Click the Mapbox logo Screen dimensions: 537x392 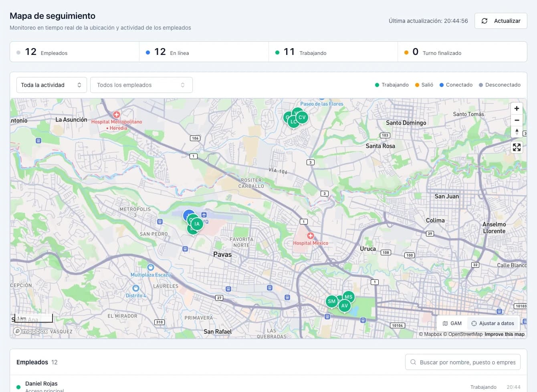[x=30, y=331]
